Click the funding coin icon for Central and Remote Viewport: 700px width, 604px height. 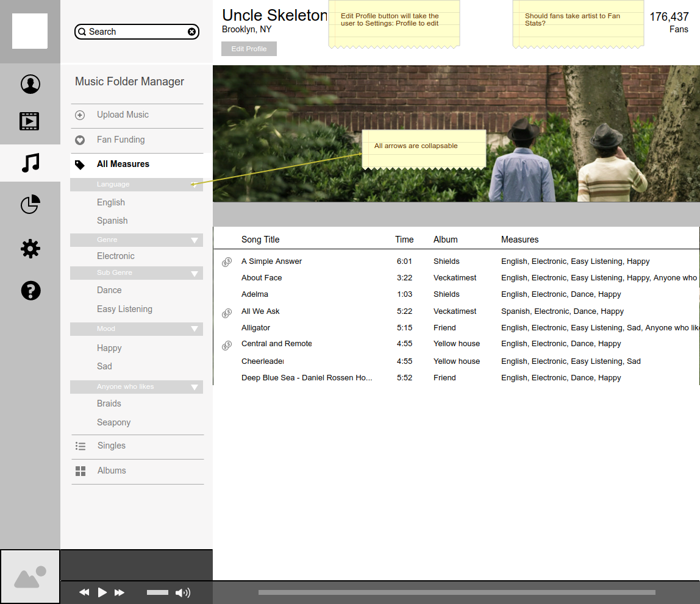tap(227, 345)
